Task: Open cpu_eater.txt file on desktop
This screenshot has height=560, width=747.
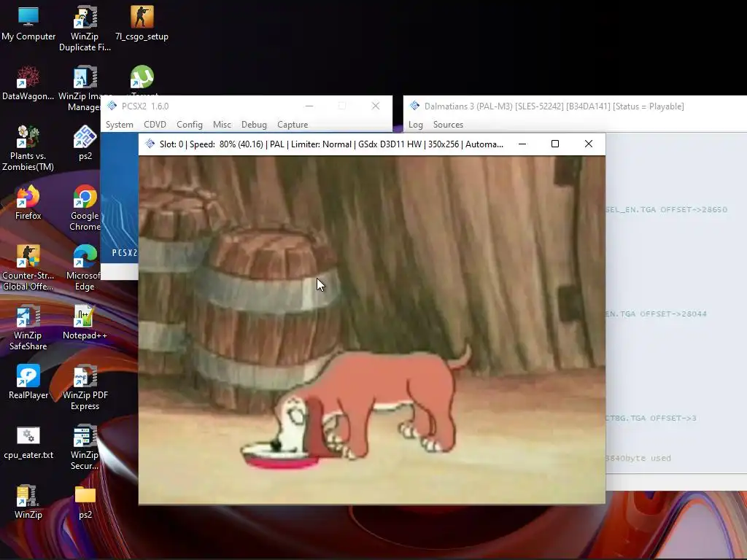Action: pos(28,443)
